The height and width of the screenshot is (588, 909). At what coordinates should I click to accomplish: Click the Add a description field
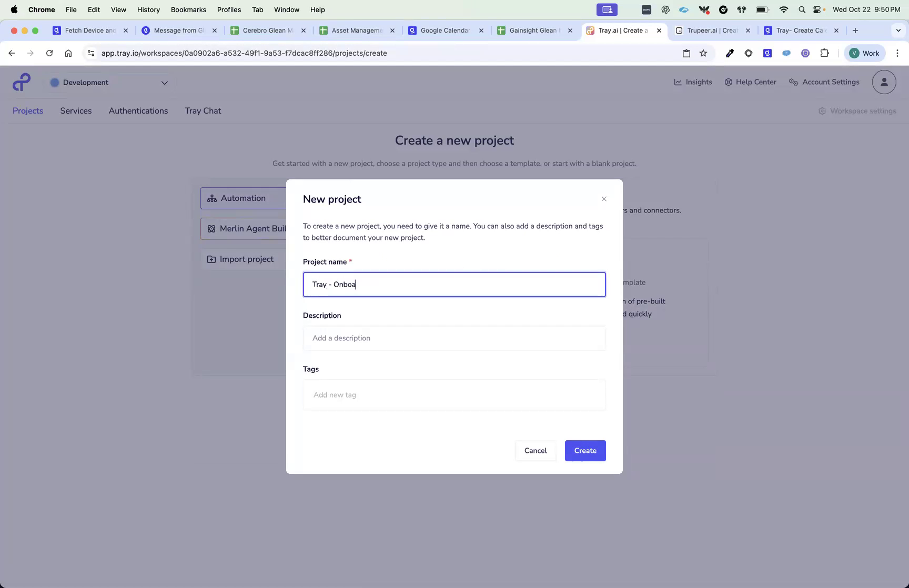pyautogui.click(x=454, y=338)
